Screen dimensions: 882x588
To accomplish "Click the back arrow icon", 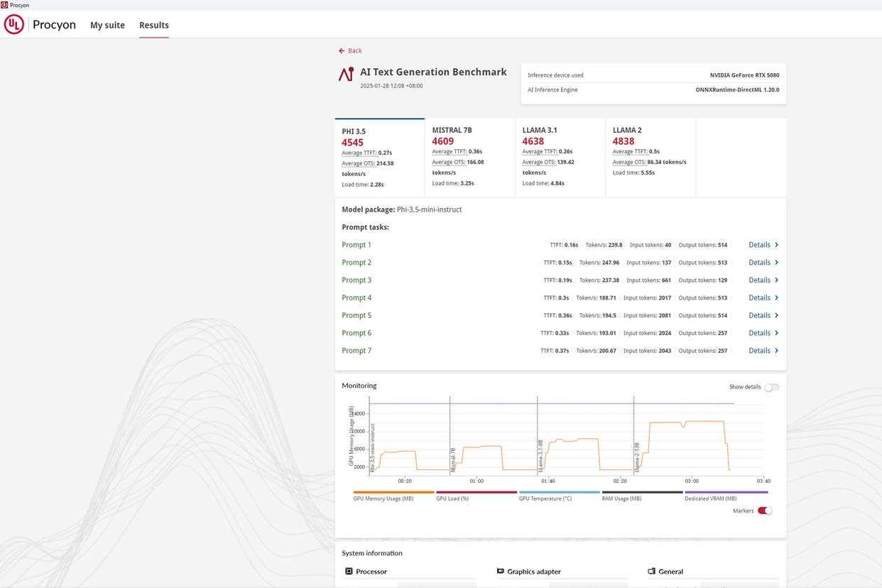I will click(x=342, y=51).
